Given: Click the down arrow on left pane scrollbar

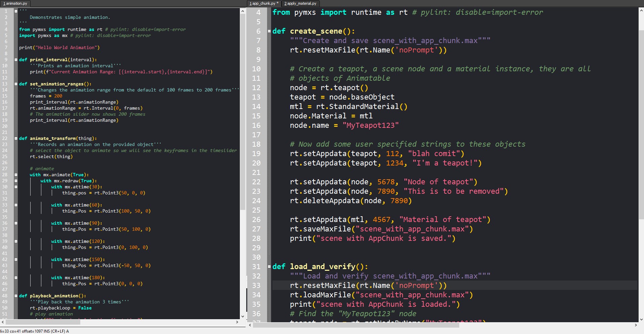Looking at the screenshot, I should [x=243, y=316].
